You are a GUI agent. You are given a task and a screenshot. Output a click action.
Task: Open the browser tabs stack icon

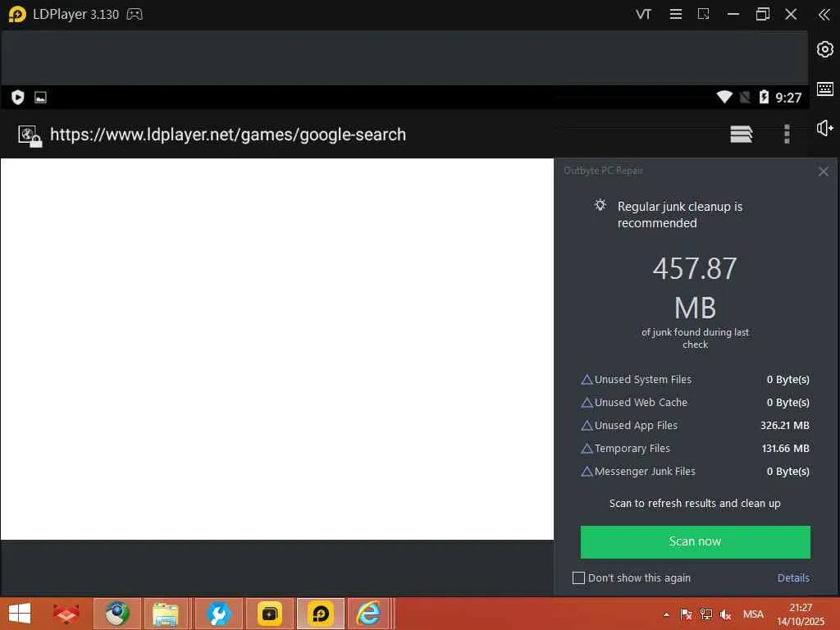coord(741,134)
